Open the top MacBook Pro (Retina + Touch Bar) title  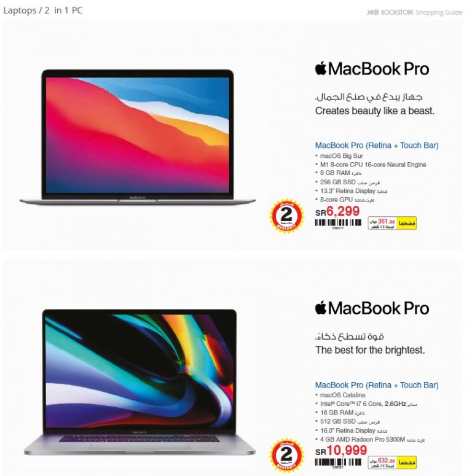377,146
